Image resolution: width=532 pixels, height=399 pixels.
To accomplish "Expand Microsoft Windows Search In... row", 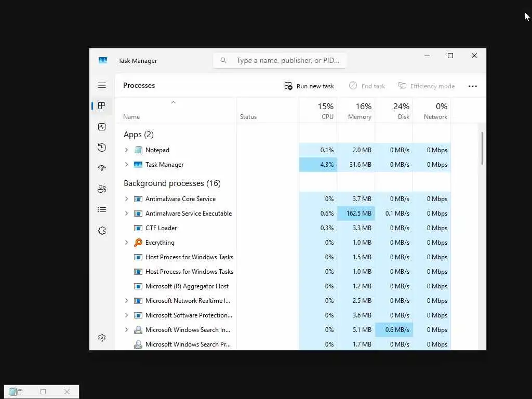I will [x=127, y=330].
